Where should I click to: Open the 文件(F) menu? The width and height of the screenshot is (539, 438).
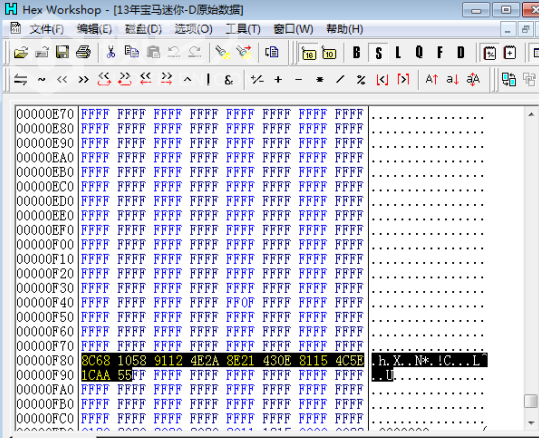tap(46, 29)
